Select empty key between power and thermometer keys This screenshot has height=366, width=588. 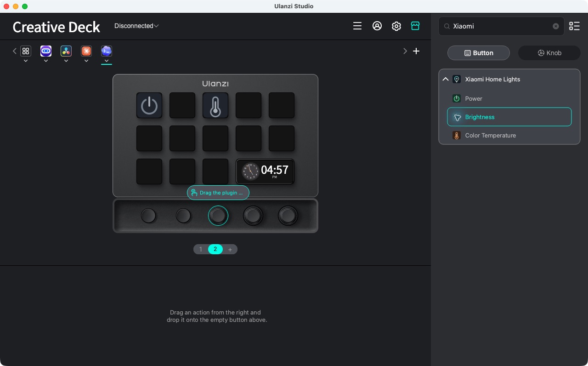[182, 105]
